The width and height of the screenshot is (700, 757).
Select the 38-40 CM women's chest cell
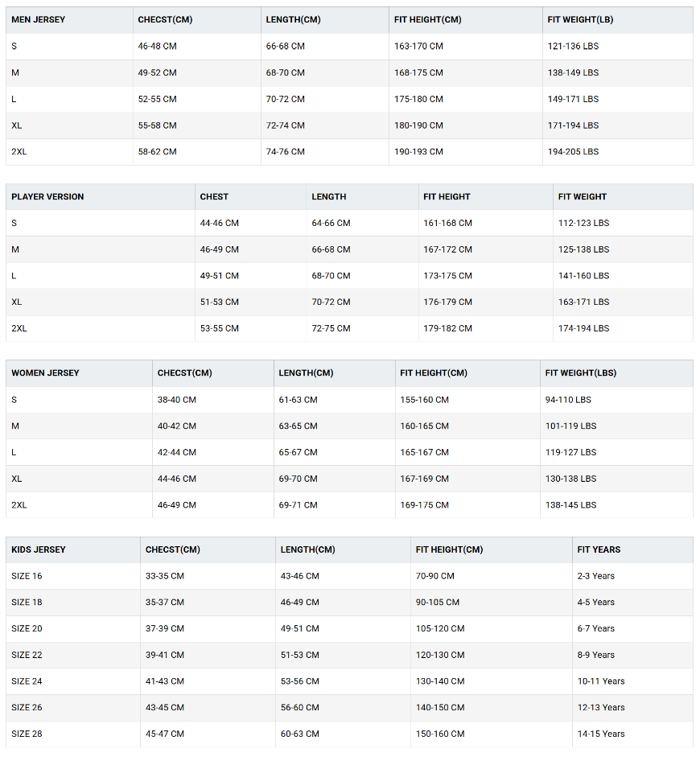point(177,400)
